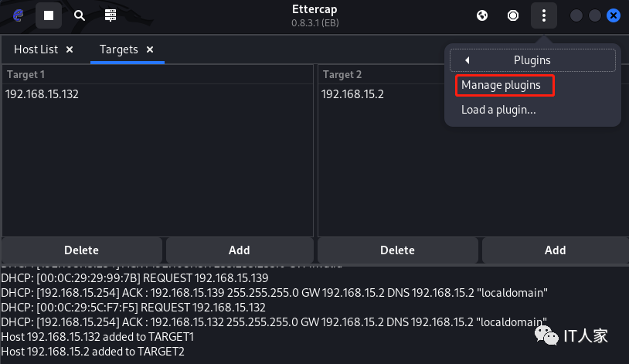Stop sniffing with the square button
Screen dimensions: 629x364
[49, 15]
